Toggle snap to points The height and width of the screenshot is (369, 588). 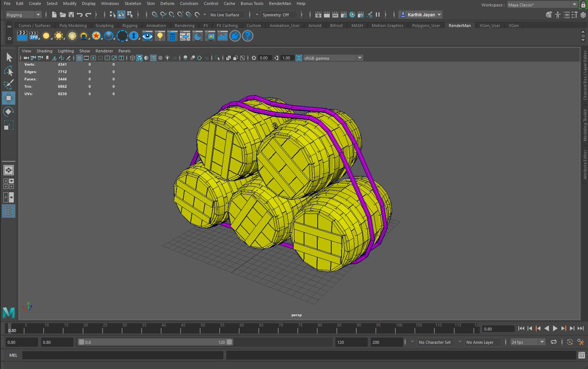tap(172, 15)
